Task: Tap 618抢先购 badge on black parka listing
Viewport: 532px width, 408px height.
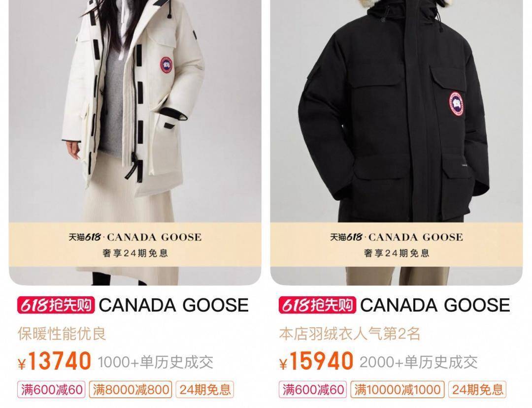Action: (317, 305)
